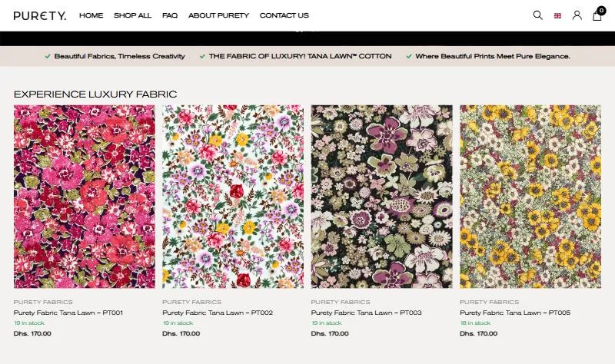This screenshot has height=364, width=615.
Task: Open the user account icon
Action: click(577, 15)
